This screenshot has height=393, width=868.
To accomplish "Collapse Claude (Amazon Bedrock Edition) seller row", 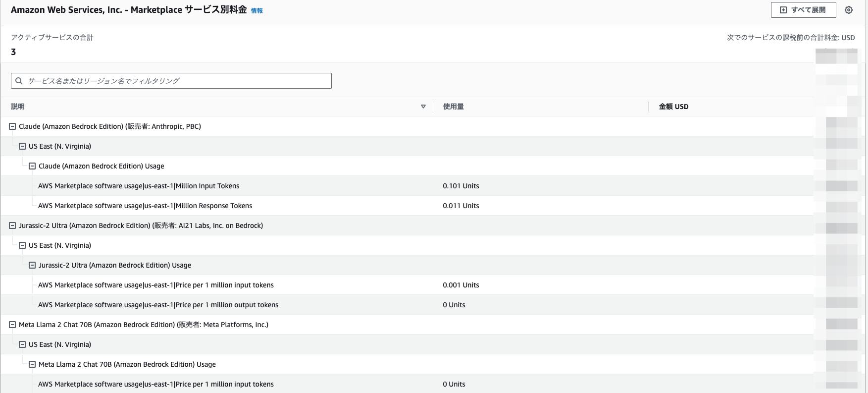I will [12, 126].
